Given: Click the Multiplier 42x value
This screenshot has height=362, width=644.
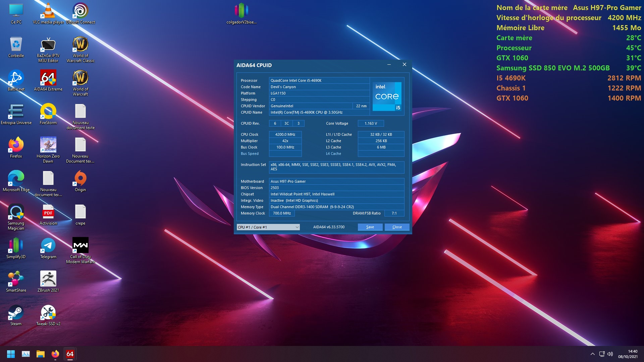Looking at the screenshot, I should (285, 141).
